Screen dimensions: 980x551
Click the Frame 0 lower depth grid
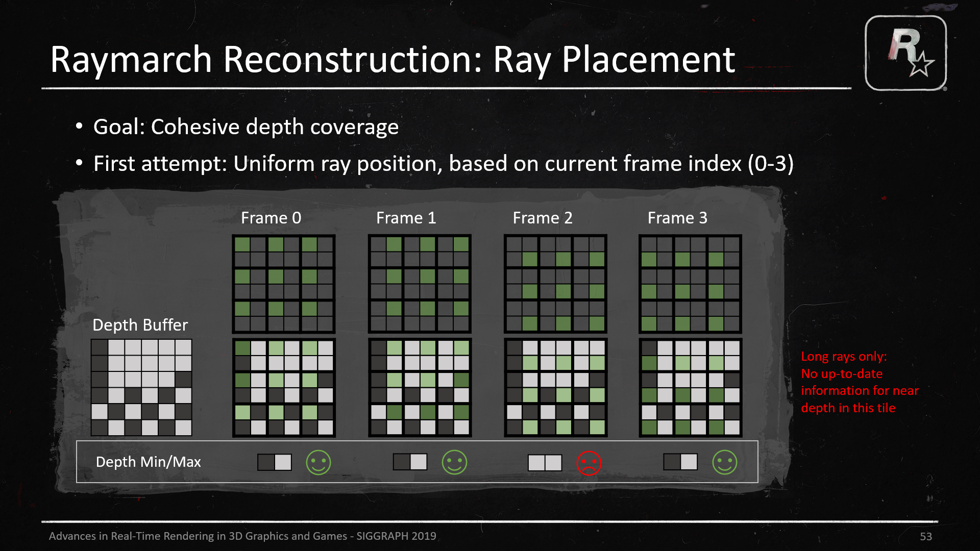click(x=284, y=388)
